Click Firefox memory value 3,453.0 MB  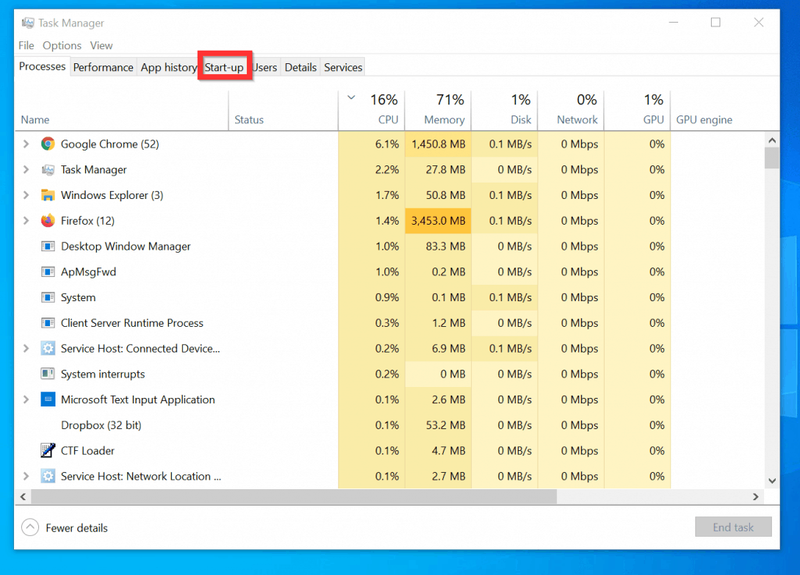pos(438,221)
